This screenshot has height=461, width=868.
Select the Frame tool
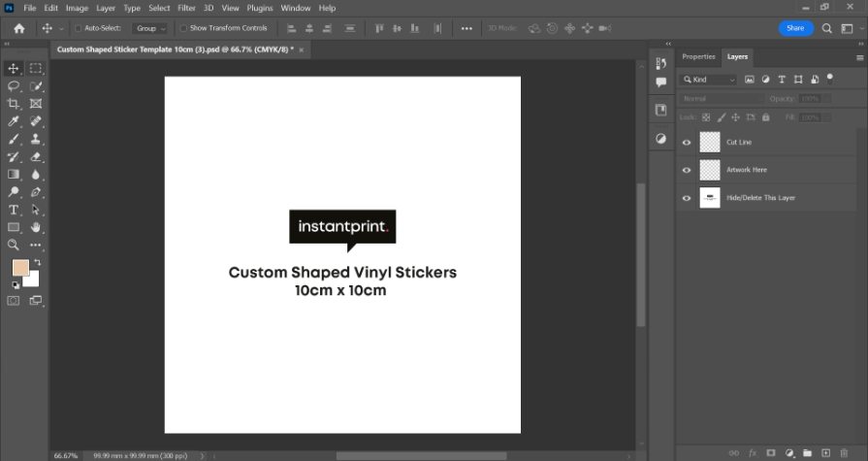36,104
